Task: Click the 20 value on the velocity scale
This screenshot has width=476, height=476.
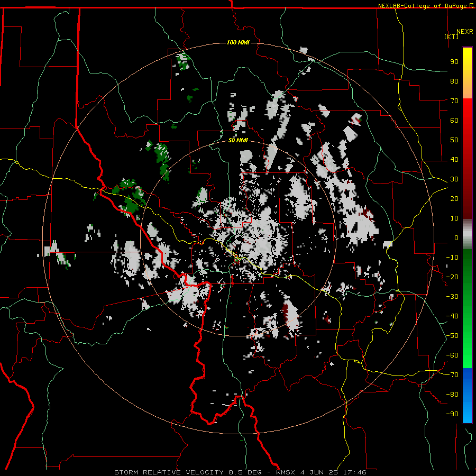Action: coord(454,198)
